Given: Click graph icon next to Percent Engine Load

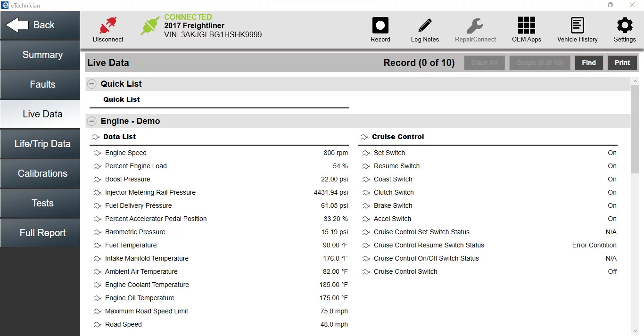Looking at the screenshot, I should click(97, 166).
